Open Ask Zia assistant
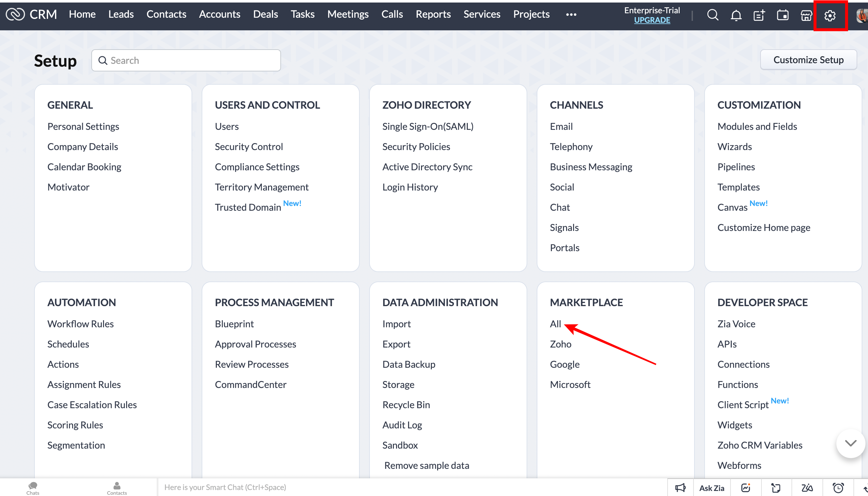 (x=712, y=488)
